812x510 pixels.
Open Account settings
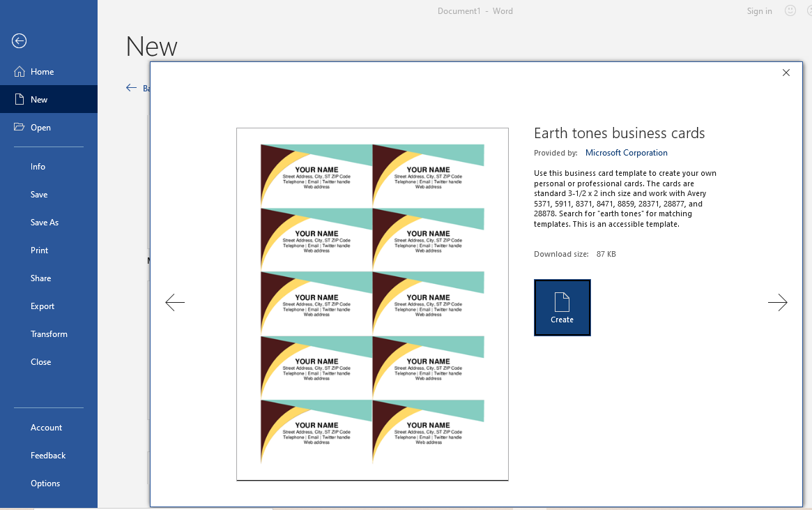tap(46, 427)
